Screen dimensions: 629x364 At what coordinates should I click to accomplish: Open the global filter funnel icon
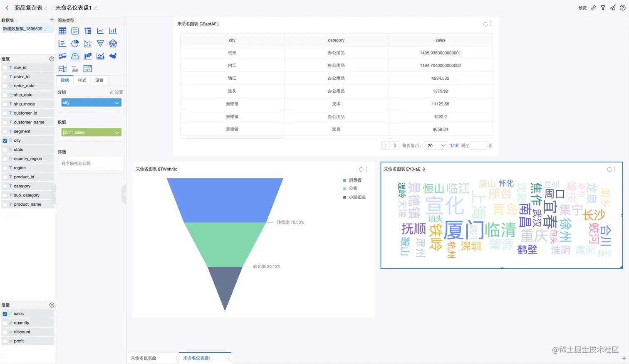pos(603,7)
